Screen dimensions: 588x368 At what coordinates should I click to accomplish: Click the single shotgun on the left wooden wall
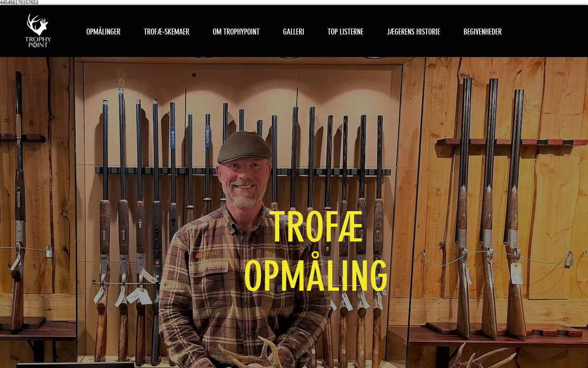18,202
